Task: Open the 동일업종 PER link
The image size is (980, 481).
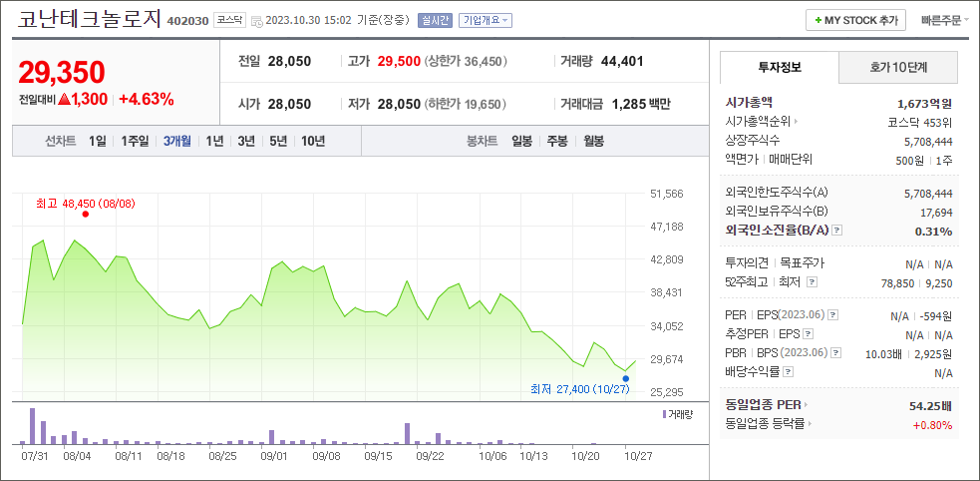Action: click(x=763, y=405)
